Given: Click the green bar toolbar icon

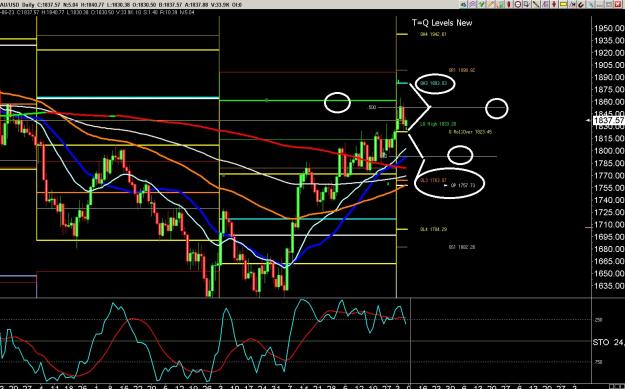Looking at the screenshot, I should pos(501,4).
